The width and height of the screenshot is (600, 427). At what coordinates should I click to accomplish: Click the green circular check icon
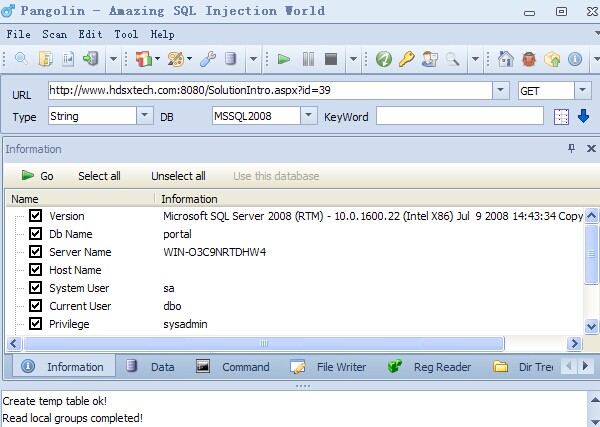(384, 59)
